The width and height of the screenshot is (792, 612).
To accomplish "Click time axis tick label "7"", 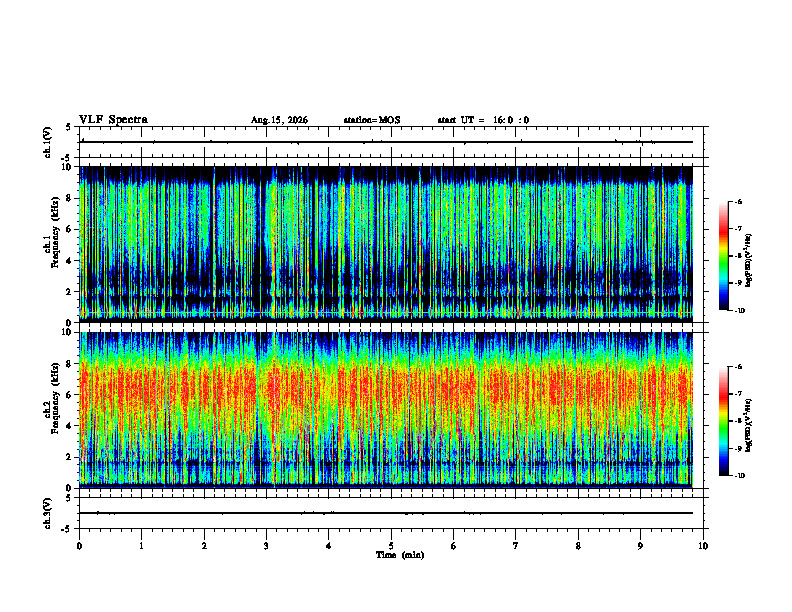I will [x=516, y=546].
